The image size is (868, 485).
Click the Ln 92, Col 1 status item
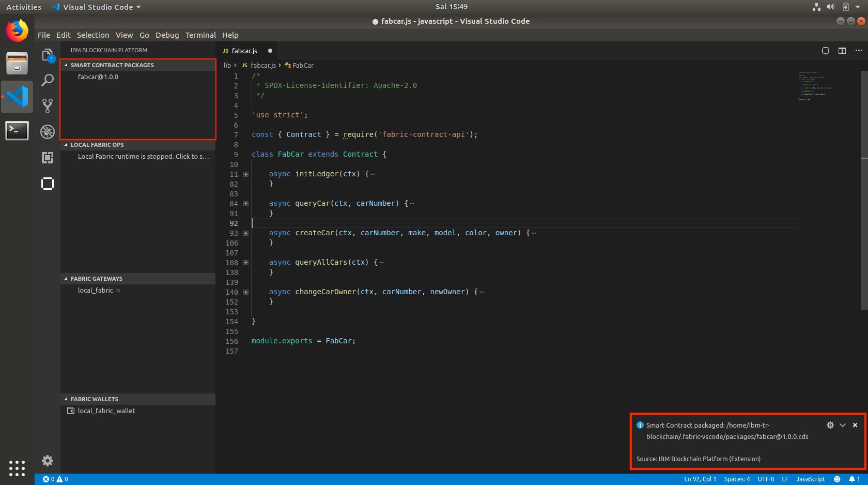pyautogui.click(x=700, y=479)
